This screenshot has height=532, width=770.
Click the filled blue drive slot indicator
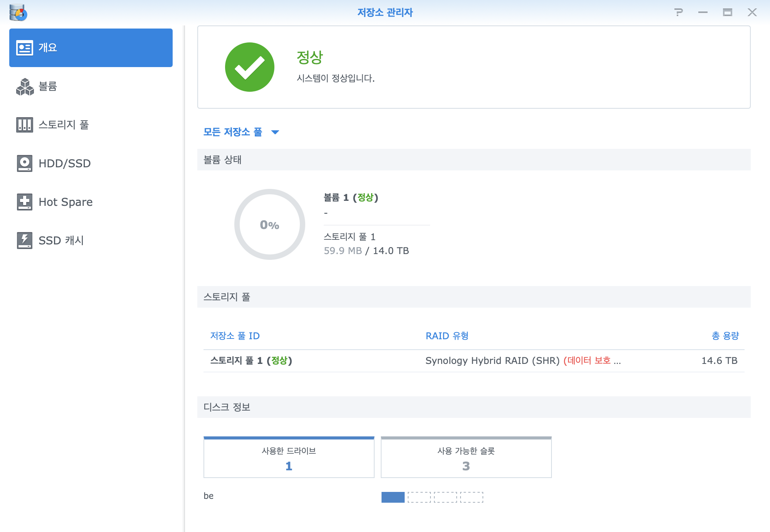tap(393, 497)
